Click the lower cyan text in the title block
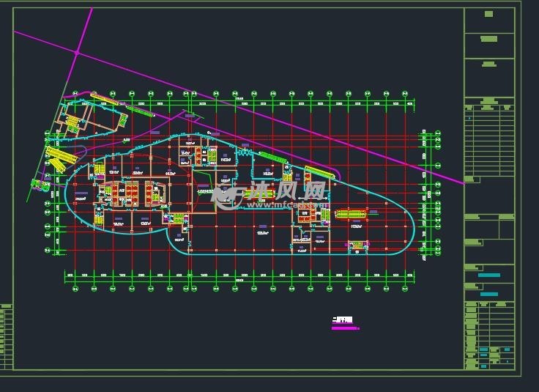 [488, 295]
